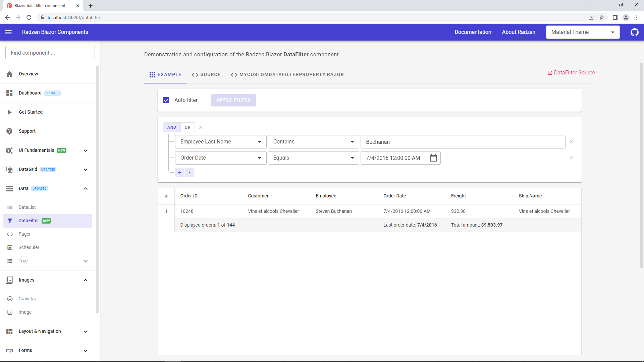Select AND as the filter logic
The width and height of the screenshot is (644, 362).
point(171,127)
